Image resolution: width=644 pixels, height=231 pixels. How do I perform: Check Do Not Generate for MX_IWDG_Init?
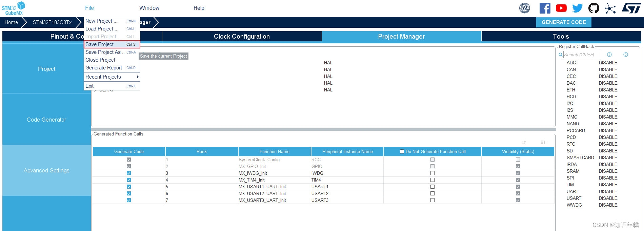pos(432,173)
